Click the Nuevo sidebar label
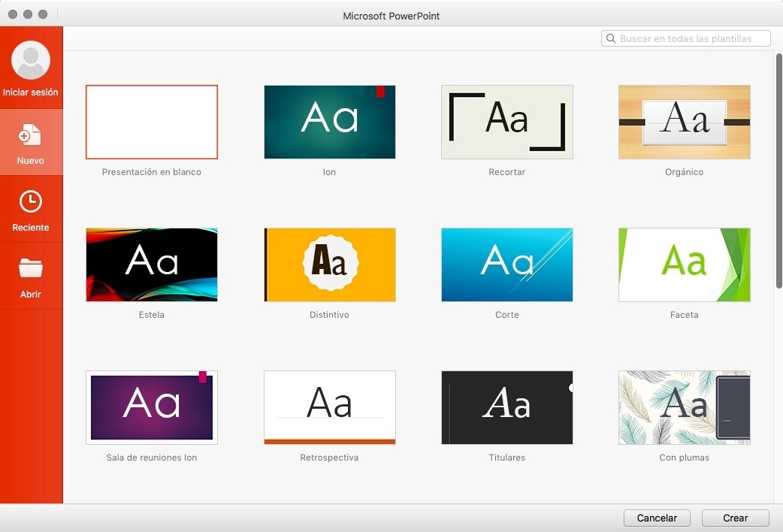783x532 pixels. [31, 161]
